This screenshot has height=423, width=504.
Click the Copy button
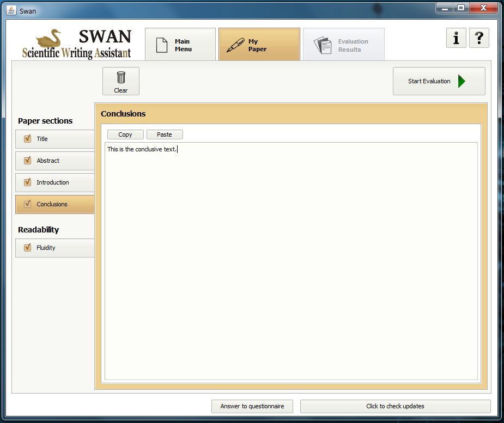(125, 134)
